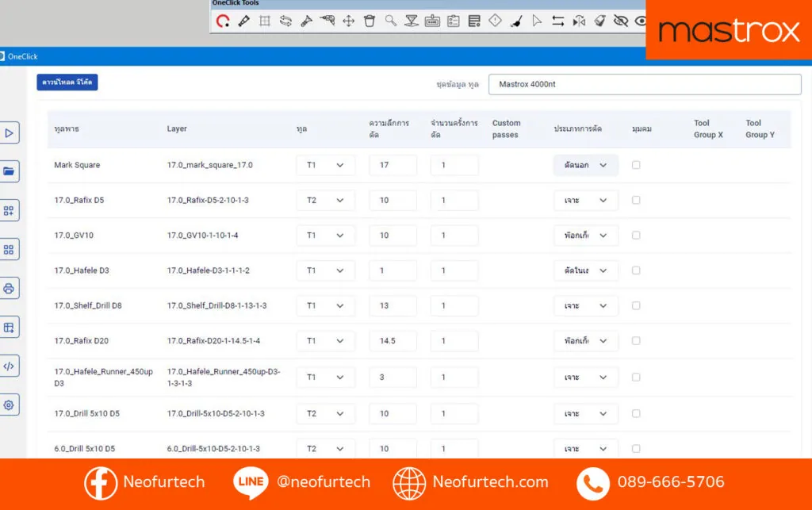Tick the checkbox in 17.0_Hafele D3 row
Image resolution: width=812 pixels, height=510 pixels.
[x=636, y=270]
